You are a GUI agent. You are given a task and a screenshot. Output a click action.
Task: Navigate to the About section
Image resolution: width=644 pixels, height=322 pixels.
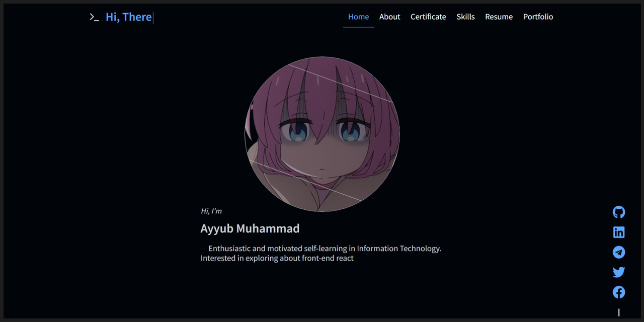(x=389, y=17)
